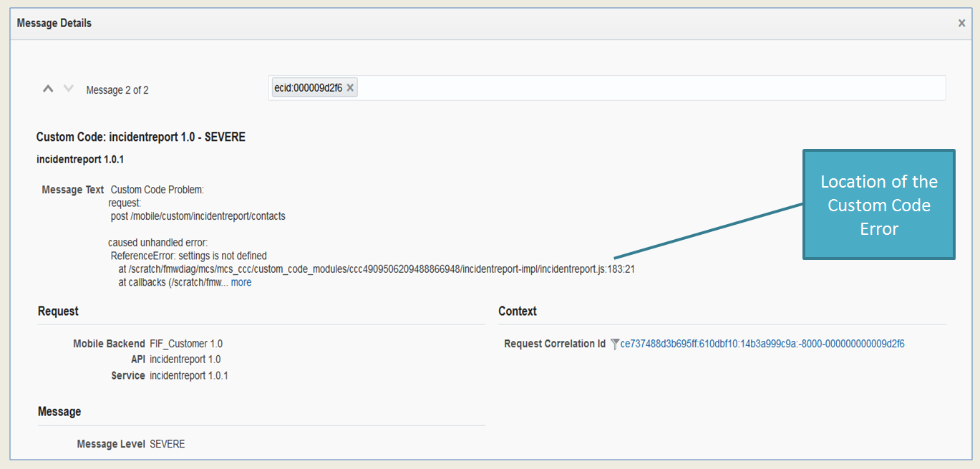Close the Message Details dialog
Image resolution: width=980 pixels, height=469 pixels.
click(961, 24)
